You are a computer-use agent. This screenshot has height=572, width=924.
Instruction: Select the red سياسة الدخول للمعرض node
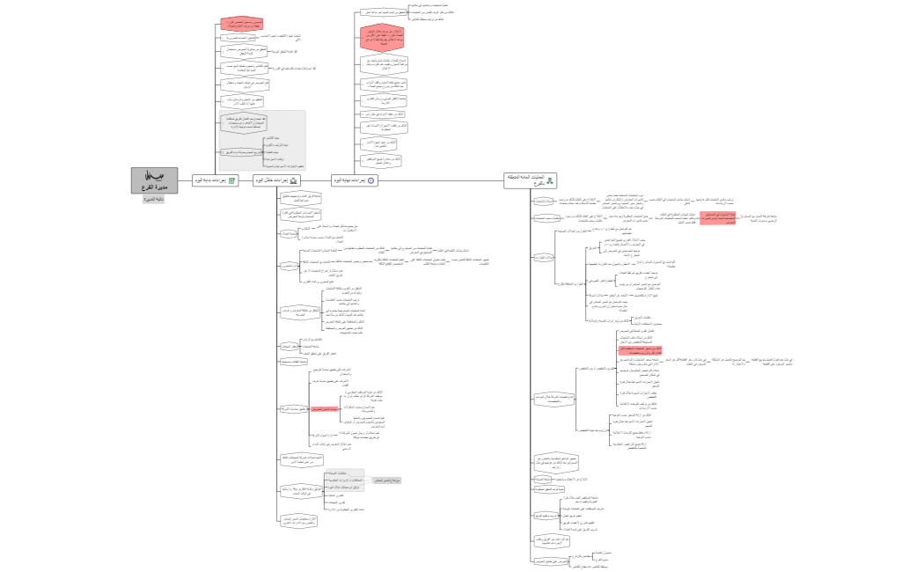tap(326, 410)
